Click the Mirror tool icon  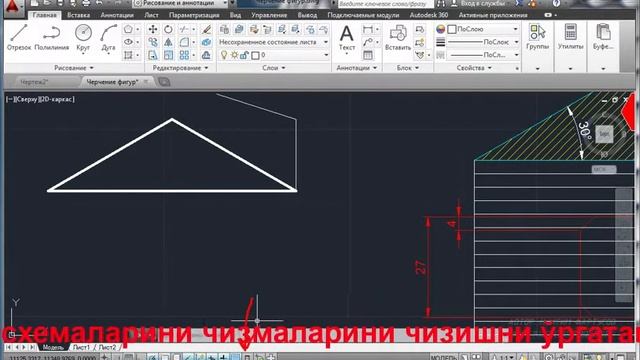point(168,42)
